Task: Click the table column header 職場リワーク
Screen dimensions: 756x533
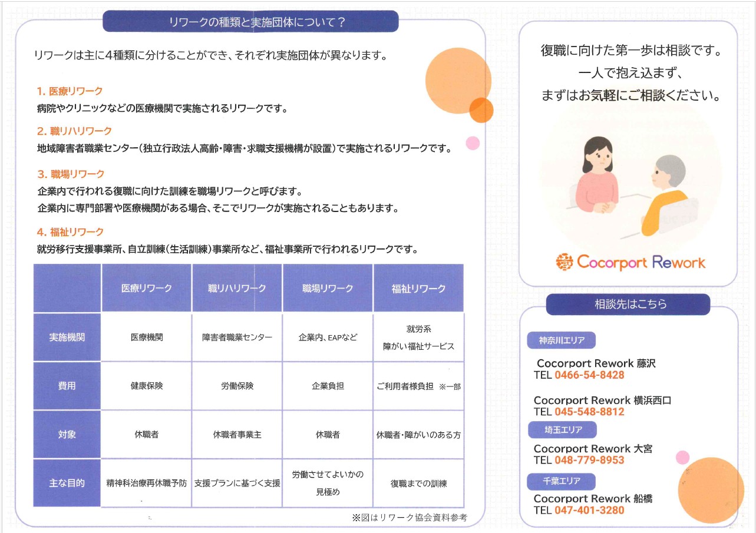Action: pyautogui.click(x=328, y=288)
